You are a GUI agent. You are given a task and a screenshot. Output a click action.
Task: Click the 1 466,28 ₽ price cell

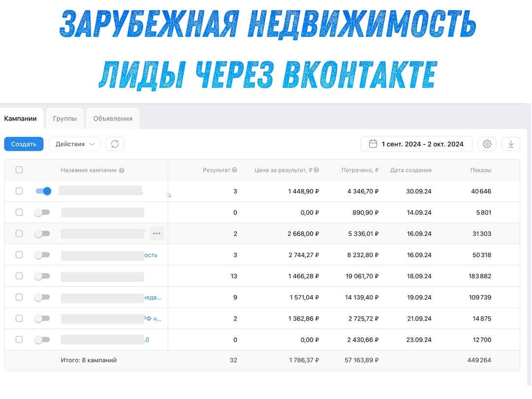[303, 276]
